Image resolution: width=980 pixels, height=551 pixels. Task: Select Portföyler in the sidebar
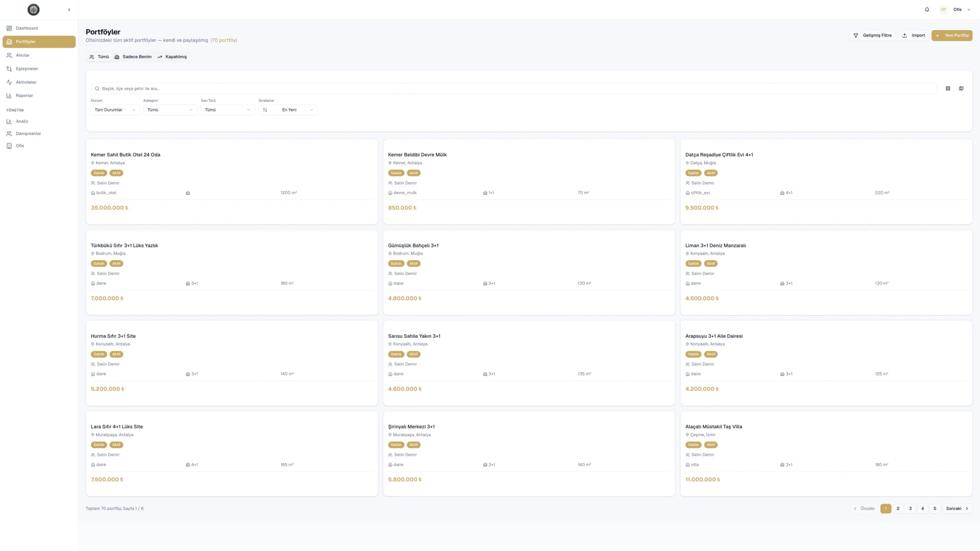coord(39,42)
